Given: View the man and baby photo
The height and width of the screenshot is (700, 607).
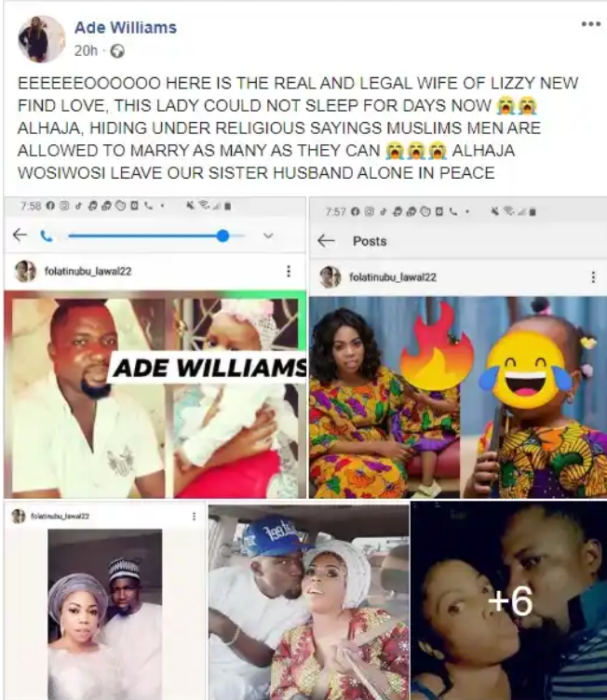Looking at the screenshot, I should 155,395.
